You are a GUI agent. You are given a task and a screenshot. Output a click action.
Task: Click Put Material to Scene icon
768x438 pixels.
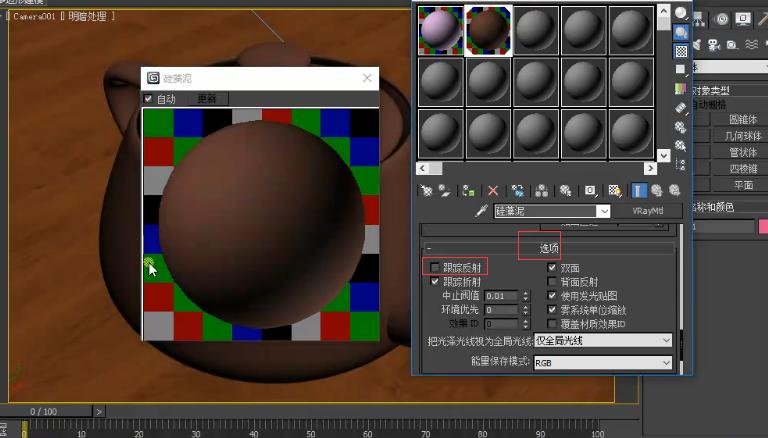coord(445,191)
